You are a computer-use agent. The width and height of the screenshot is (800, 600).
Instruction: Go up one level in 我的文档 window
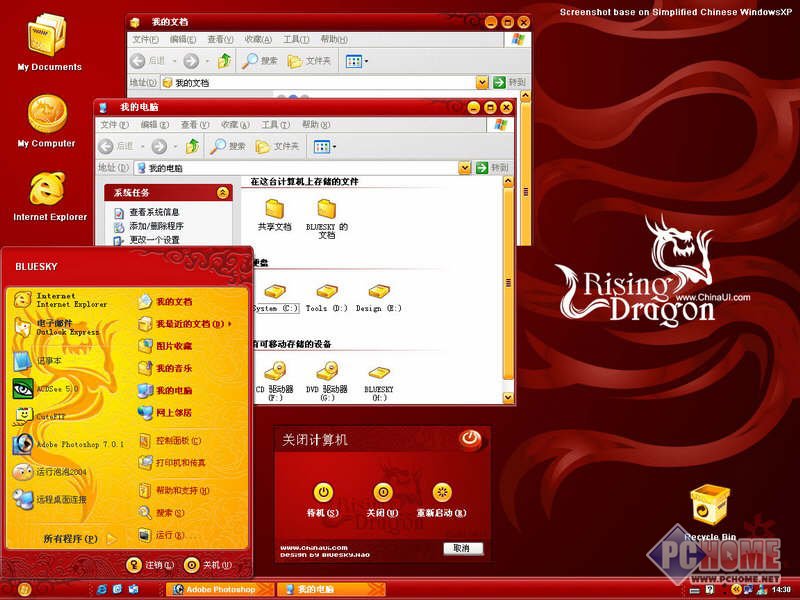[224, 61]
